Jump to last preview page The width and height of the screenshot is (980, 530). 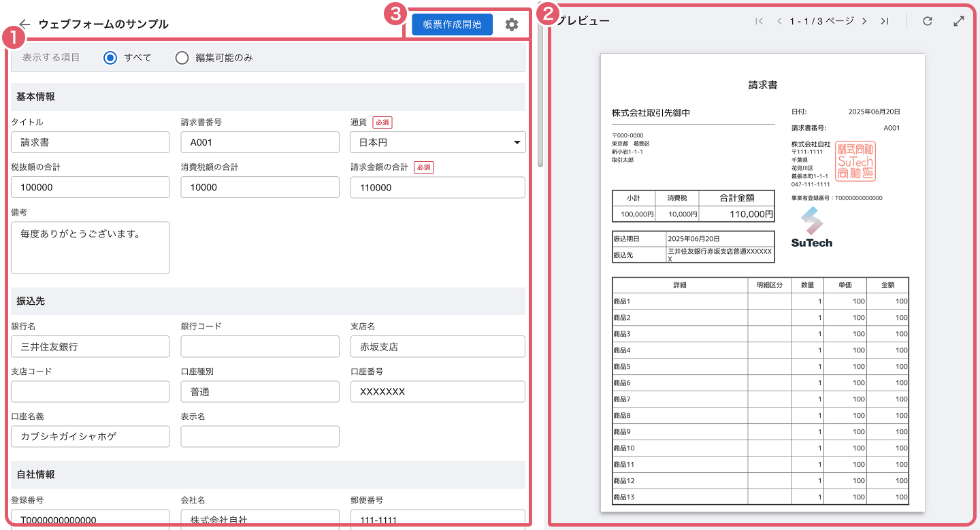pos(885,21)
